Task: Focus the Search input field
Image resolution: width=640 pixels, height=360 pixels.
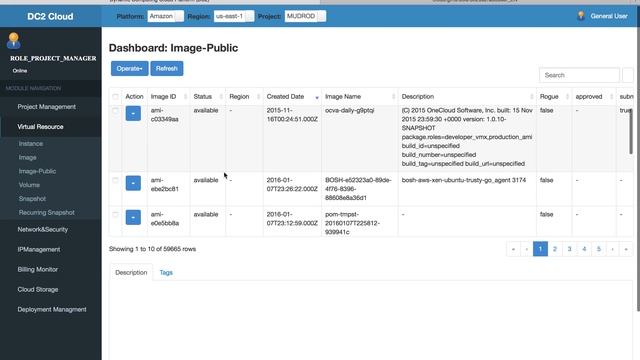Action: click(579, 76)
